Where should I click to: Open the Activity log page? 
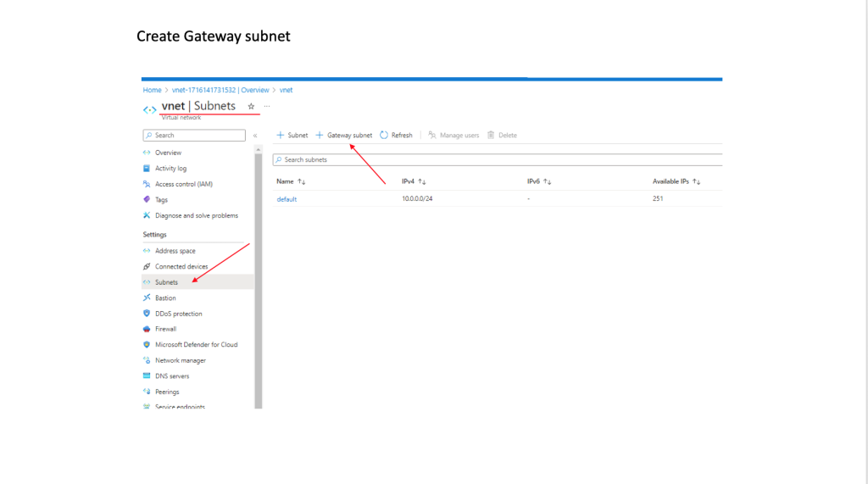[x=170, y=169]
